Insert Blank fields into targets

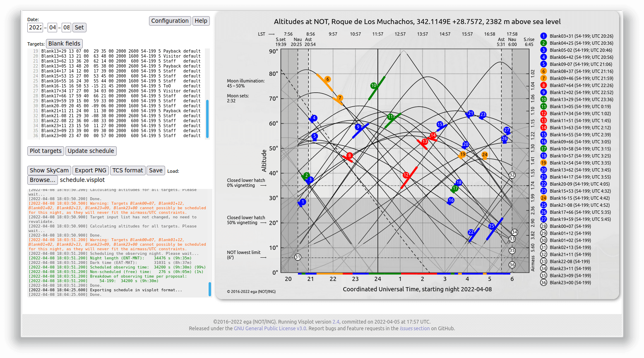(x=64, y=44)
